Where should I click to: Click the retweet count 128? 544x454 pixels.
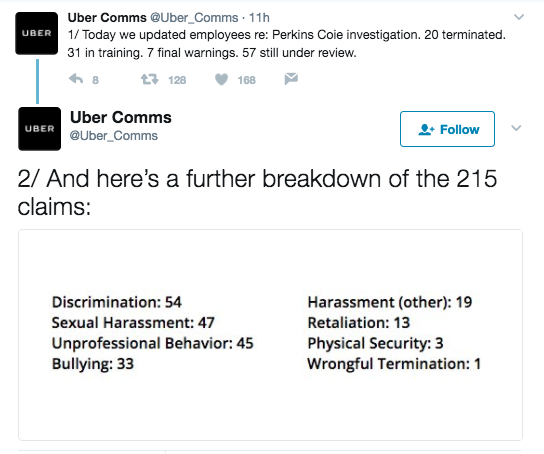point(177,80)
